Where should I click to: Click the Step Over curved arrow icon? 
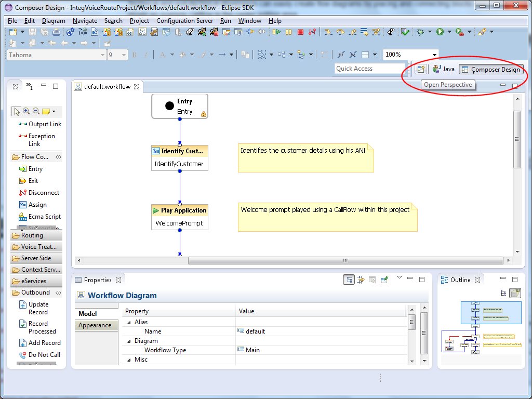coord(340,32)
